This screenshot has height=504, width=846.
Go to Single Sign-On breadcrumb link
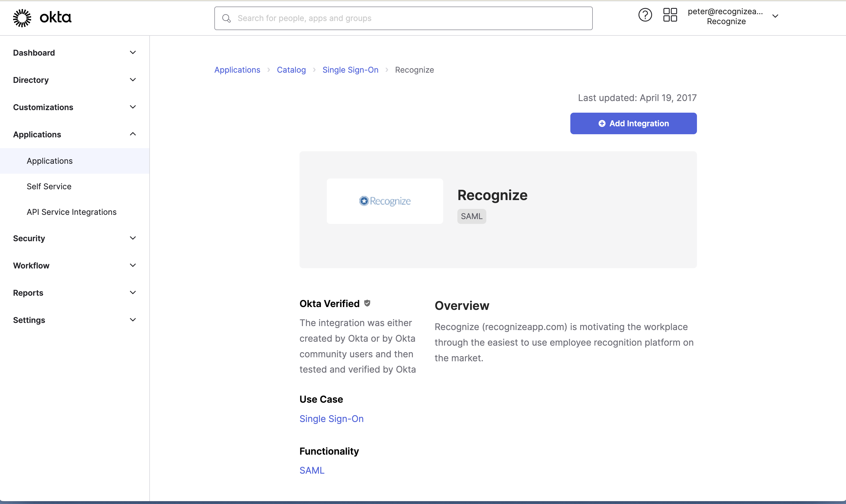click(x=350, y=70)
